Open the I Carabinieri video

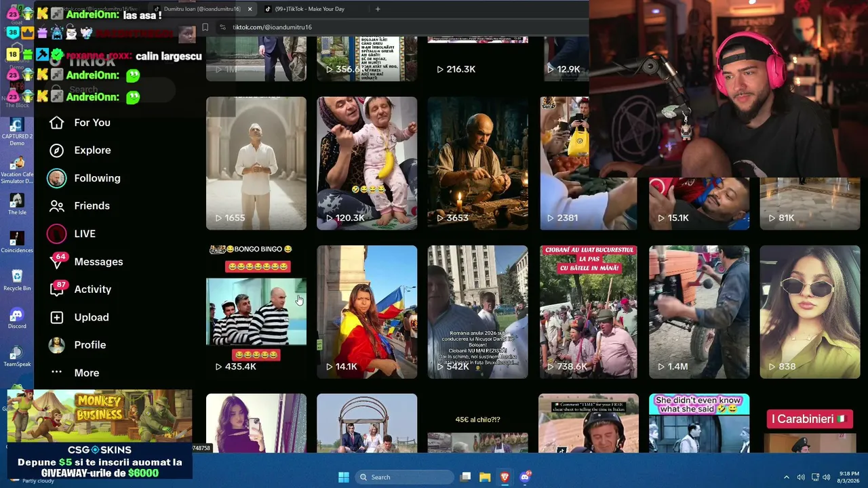pyautogui.click(x=810, y=423)
